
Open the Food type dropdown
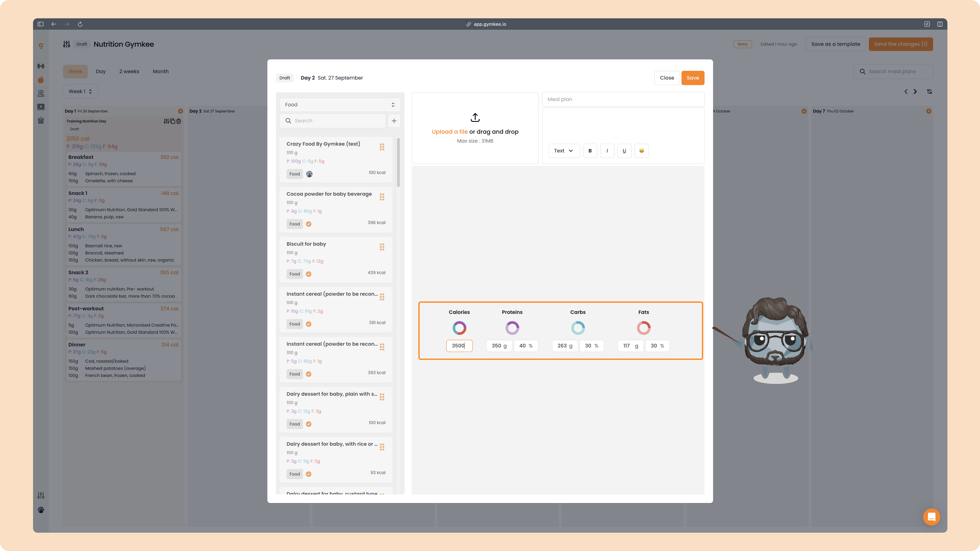[340, 105]
